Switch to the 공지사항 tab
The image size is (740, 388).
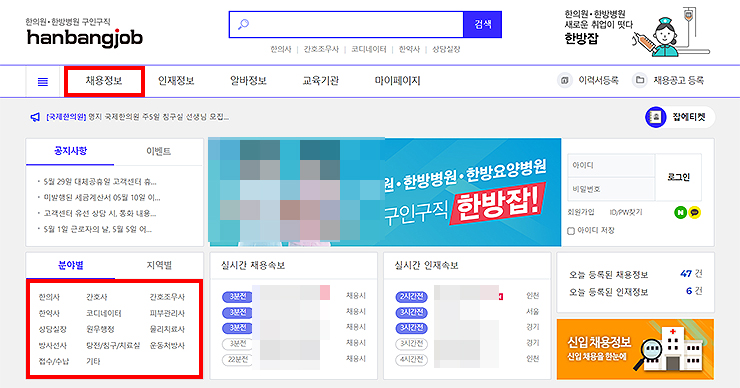tap(70, 152)
